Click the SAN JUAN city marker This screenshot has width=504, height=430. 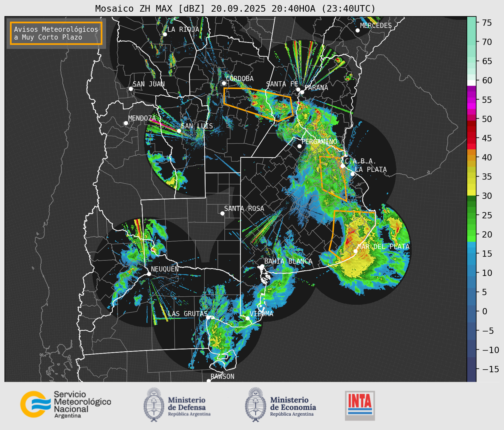[x=131, y=89]
